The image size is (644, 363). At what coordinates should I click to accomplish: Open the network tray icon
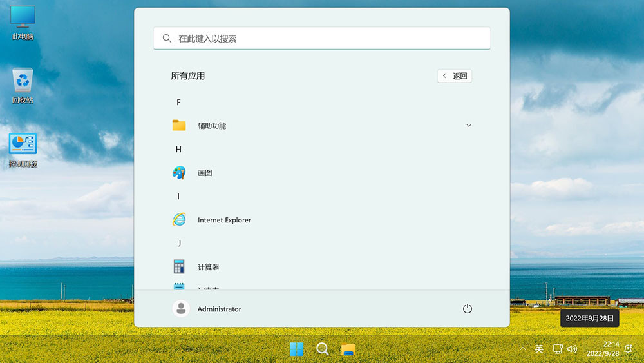[x=557, y=349]
